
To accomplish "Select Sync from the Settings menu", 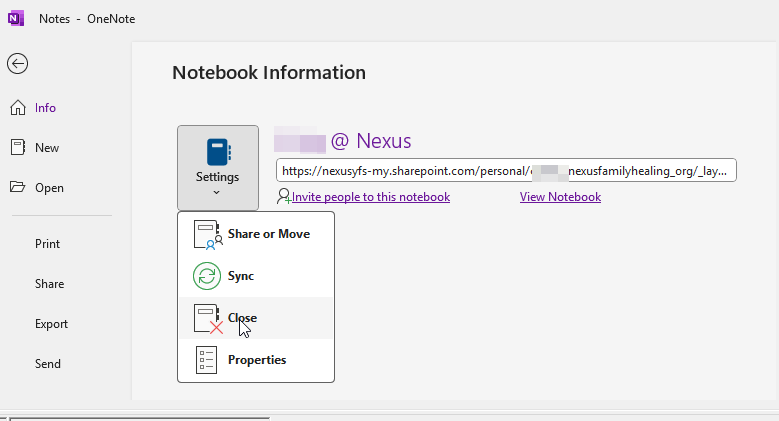I will tap(256, 276).
